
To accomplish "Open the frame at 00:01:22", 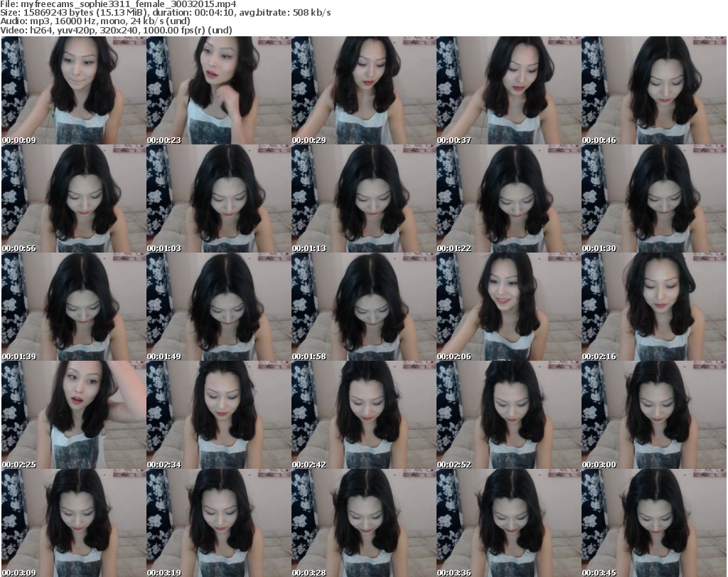I will 509,198.
